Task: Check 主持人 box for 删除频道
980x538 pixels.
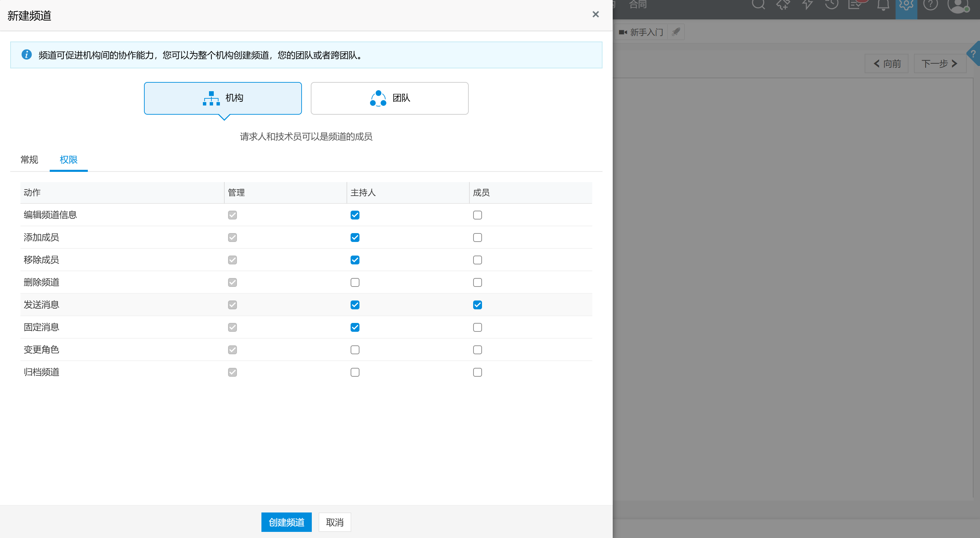Action: coord(355,282)
